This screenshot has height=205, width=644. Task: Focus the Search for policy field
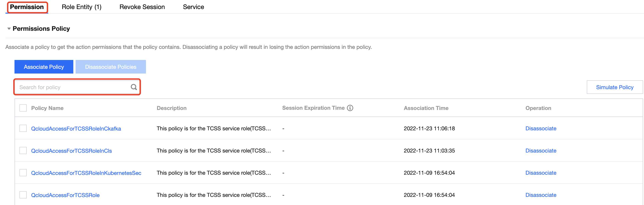click(72, 87)
